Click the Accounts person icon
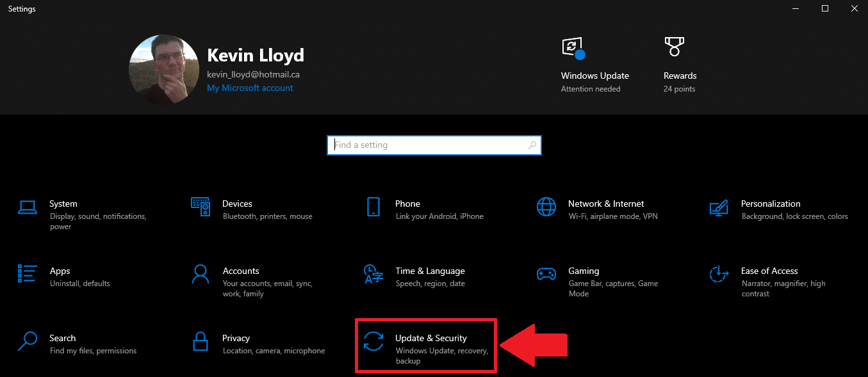 point(201,274)
